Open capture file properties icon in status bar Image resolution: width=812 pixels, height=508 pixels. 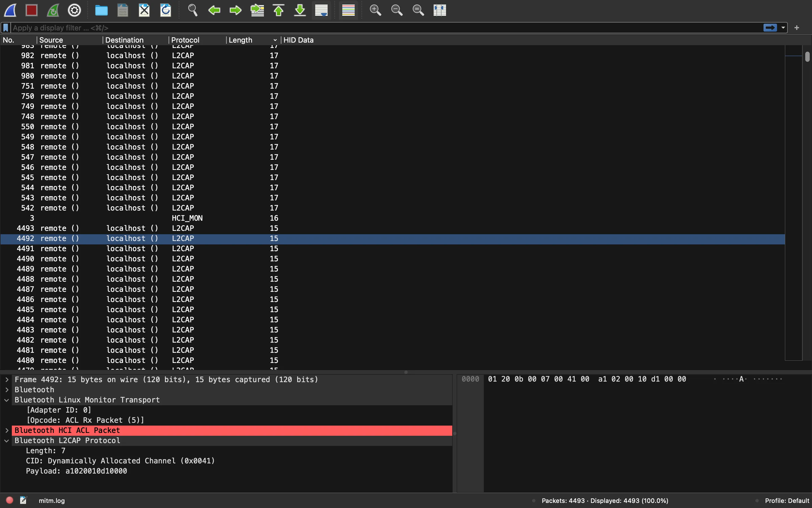pos(23,500)
